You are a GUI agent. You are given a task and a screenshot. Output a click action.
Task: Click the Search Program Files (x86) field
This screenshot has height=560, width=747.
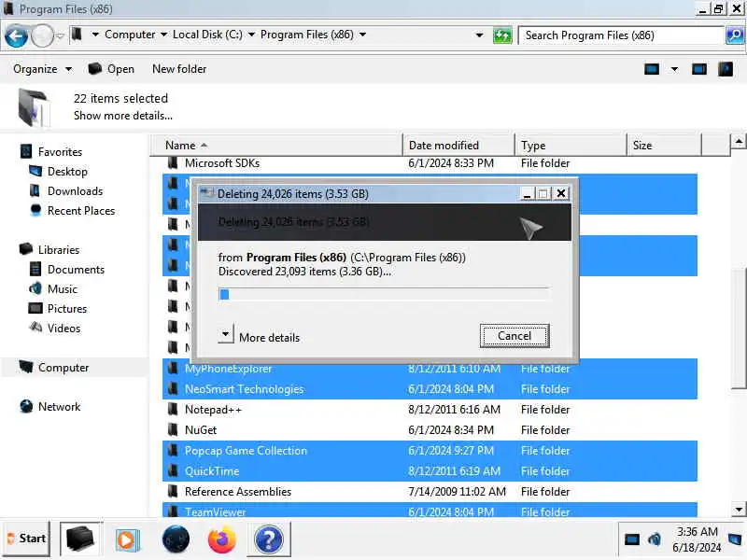[622, 35]
